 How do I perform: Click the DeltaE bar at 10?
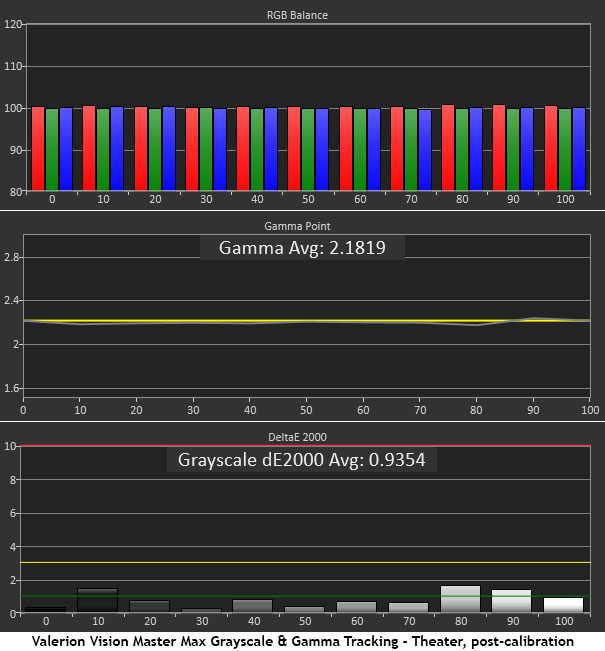tap(97, 600)
